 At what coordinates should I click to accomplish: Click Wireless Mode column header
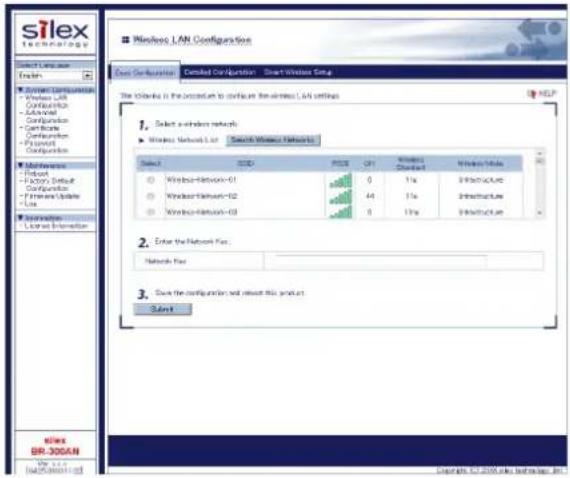click(481, 164)
